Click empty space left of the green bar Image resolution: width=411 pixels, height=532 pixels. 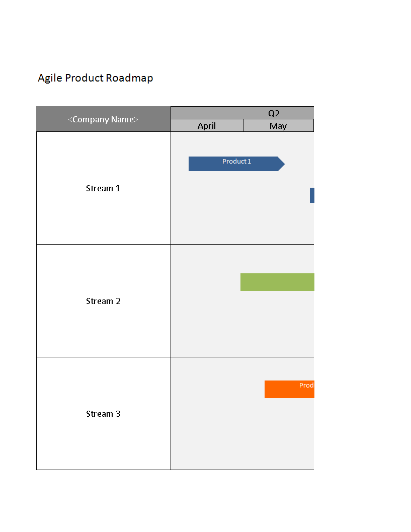[x=206, y=282]
